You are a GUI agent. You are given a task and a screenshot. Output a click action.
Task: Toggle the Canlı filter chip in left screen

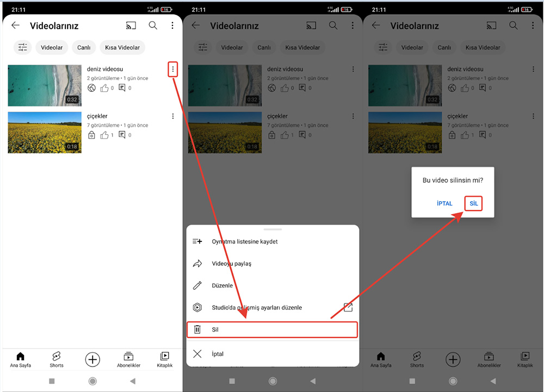pyautogui.click(x=84, y=47)
